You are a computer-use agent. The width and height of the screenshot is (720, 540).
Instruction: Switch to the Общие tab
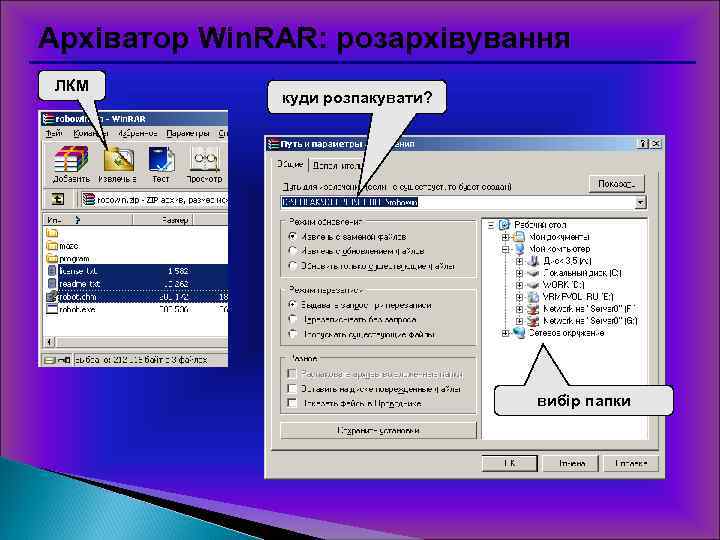(290, 164)
